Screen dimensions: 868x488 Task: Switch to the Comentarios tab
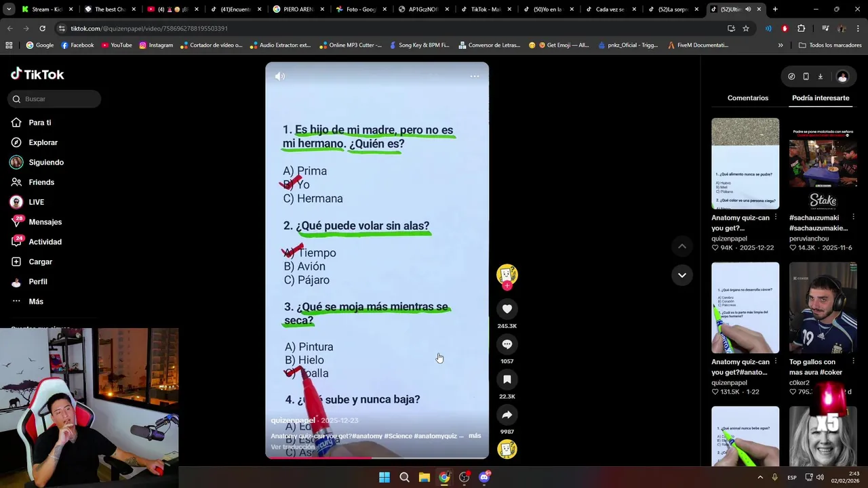point(748,98)
